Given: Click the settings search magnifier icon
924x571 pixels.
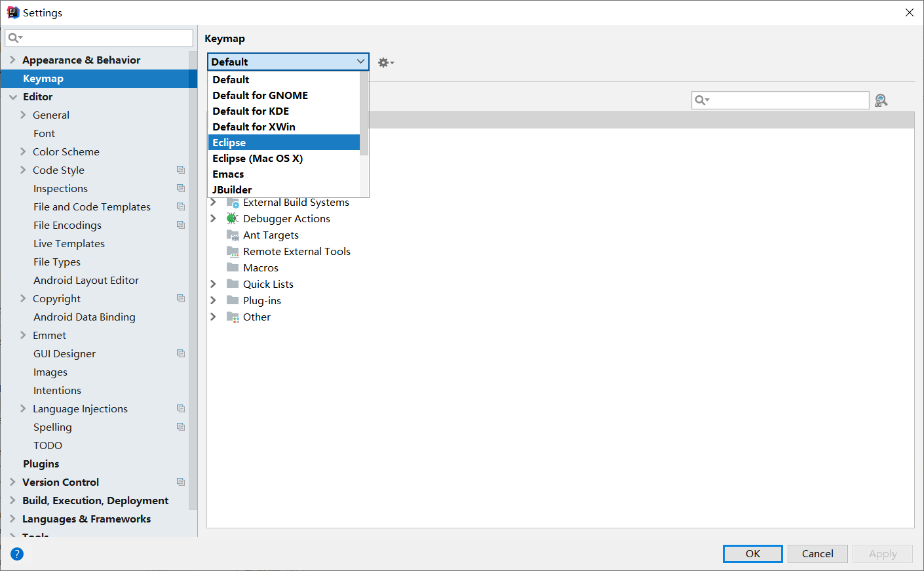Looking at the screenshot, I should (14, 38).
